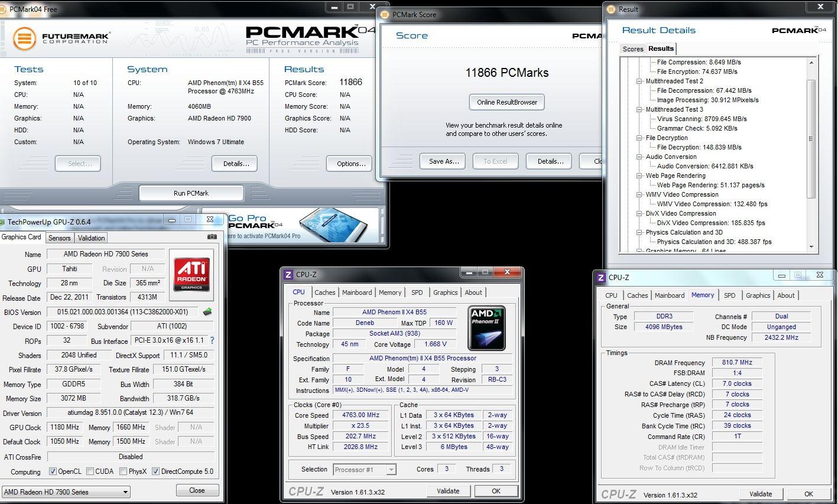Toggle the OpenCL checkbox

[53, 472]
